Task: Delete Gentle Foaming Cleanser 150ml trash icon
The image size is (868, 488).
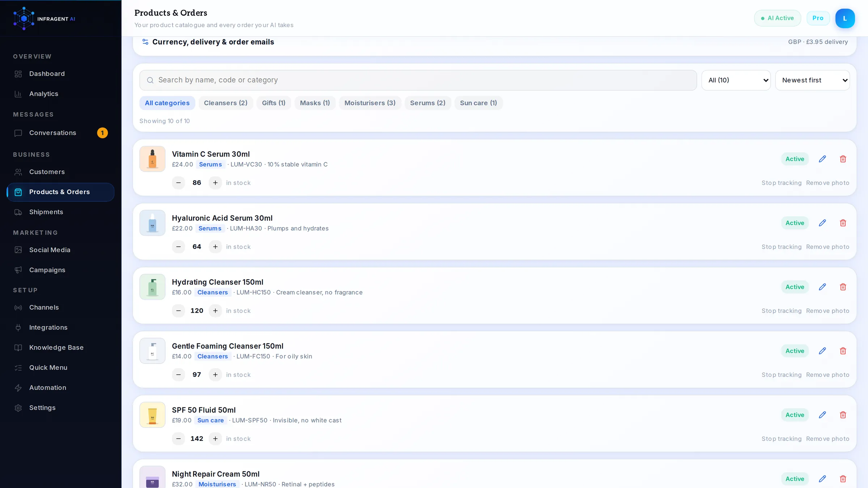Action: point(843,351)
